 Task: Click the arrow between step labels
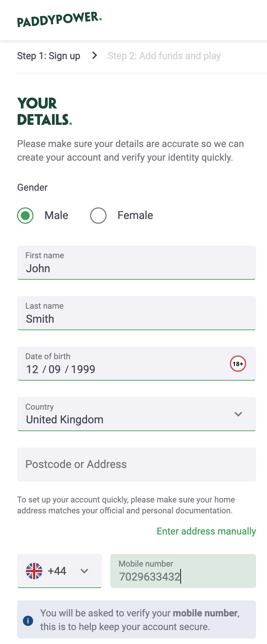click(94, 56)
